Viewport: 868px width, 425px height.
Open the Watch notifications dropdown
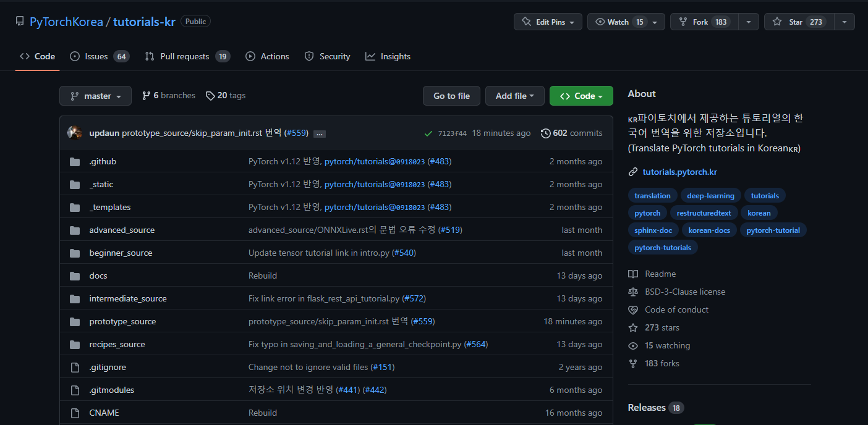[626, 22]
